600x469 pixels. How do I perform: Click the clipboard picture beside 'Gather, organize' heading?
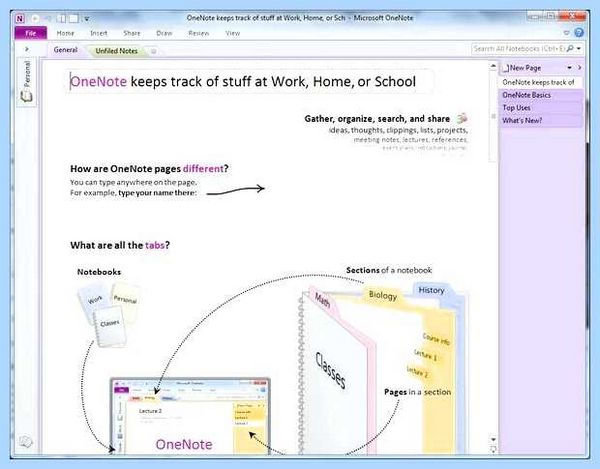coord(462,118)
